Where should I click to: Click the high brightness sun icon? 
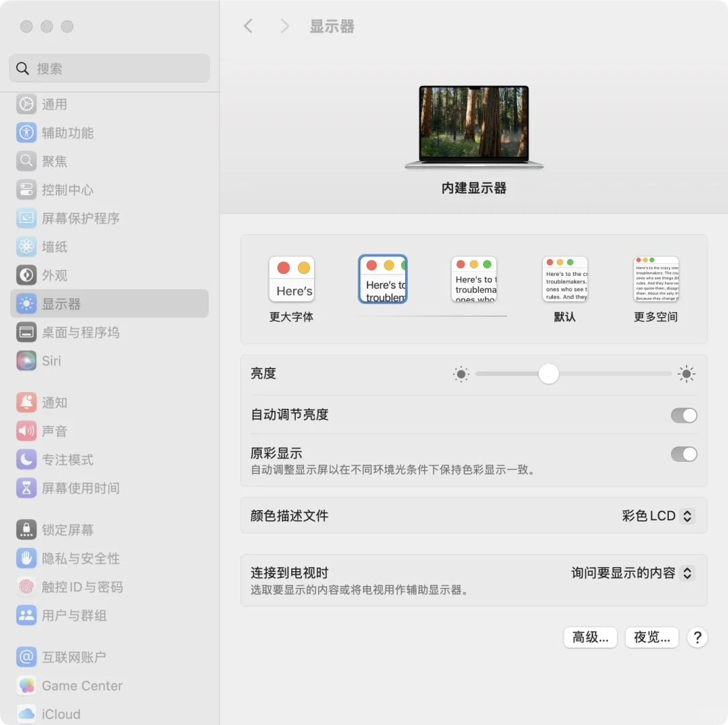coord(686,374)
